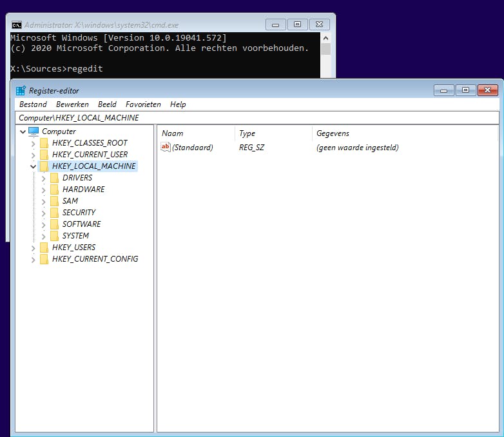Viewport: 504px width, 437px height.
Task: Expand the SOFTWARE subkey
Action: tap(43, 224)
